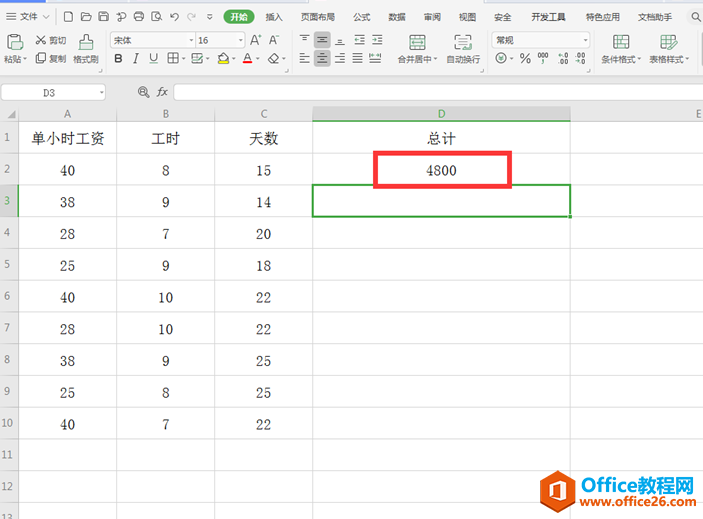The width and height of the screenshot is (703, 519).
Task: Click the justify alignment icon
Action: 357,58
